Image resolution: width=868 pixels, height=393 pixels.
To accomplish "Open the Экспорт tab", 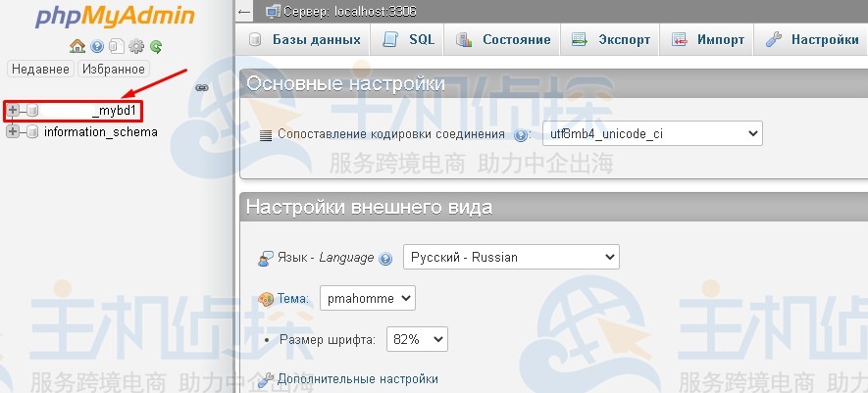I will point(611,40).
